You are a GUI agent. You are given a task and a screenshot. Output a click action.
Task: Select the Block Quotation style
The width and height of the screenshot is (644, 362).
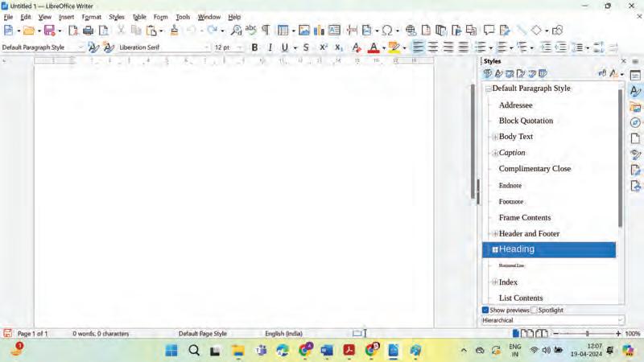pyautogui.click(x=526, y=121)
